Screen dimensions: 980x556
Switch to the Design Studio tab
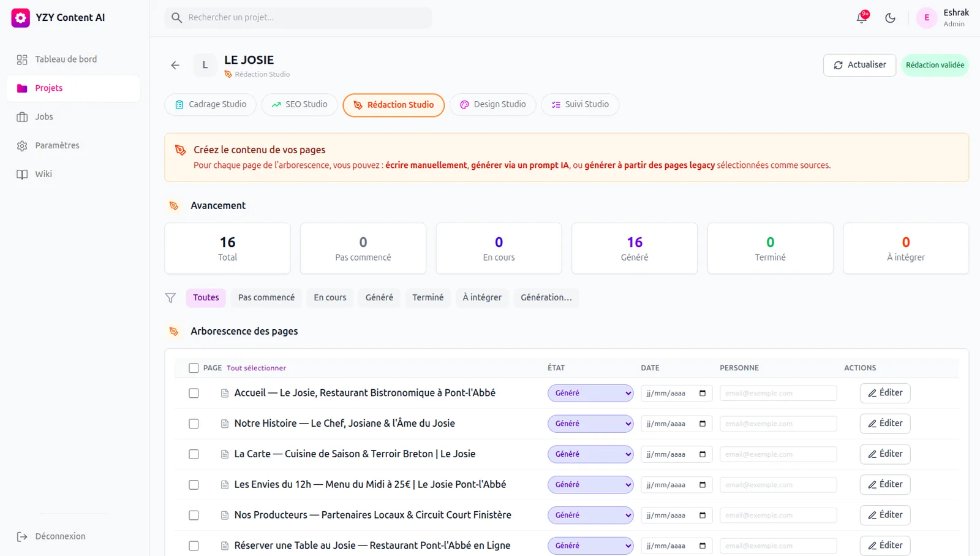(493, 105)
